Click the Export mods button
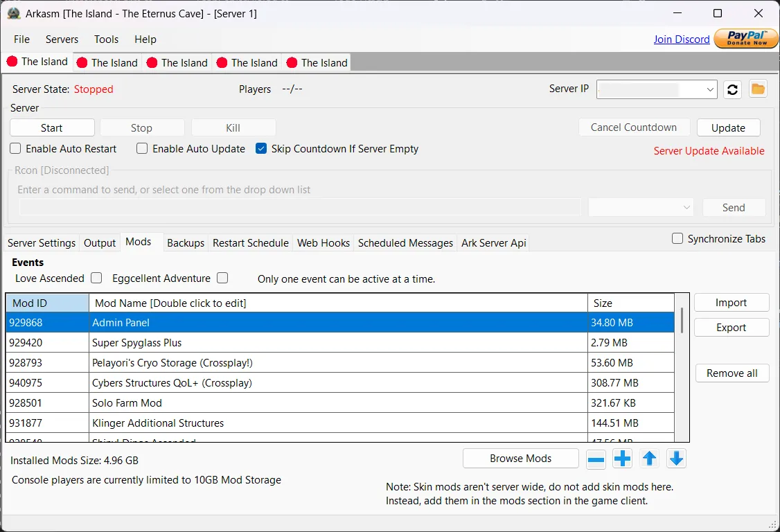This screenshot has width=780, height=532. point(732,328)
